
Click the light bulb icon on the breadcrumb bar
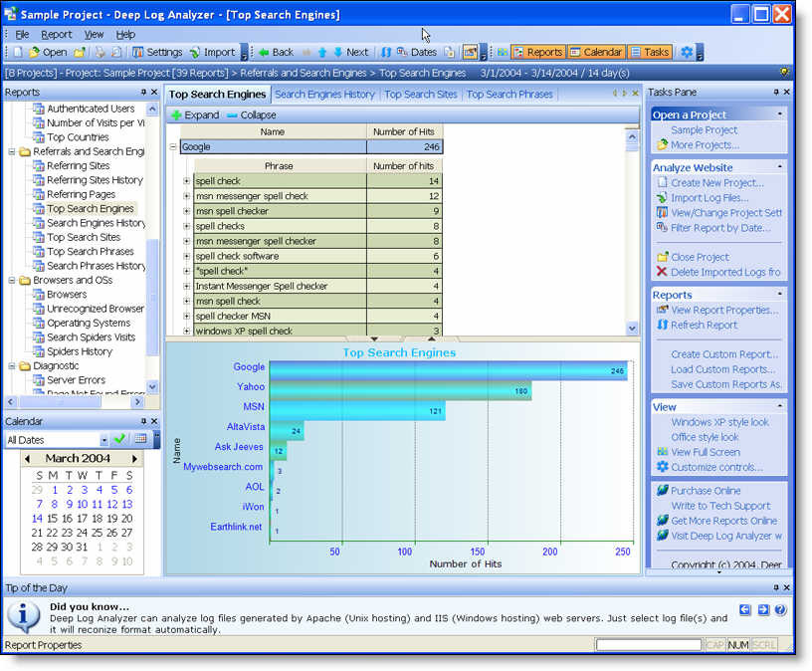[x=784, y=72]
